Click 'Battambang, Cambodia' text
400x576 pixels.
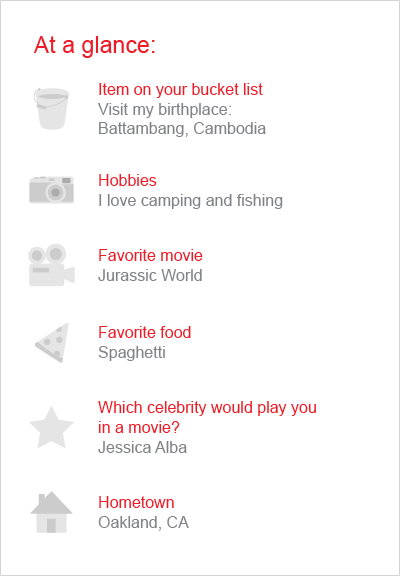pyautogui.click(x=182, y=129)
